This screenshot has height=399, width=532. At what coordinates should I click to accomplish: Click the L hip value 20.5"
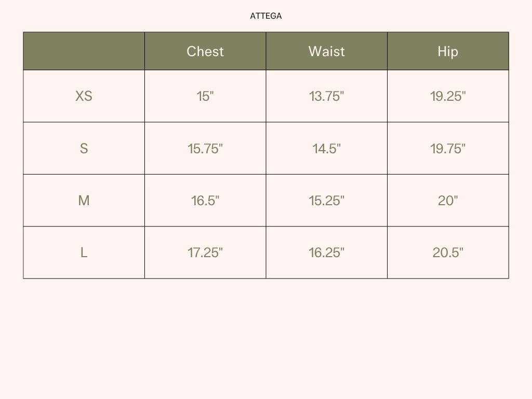click(448, 252)
